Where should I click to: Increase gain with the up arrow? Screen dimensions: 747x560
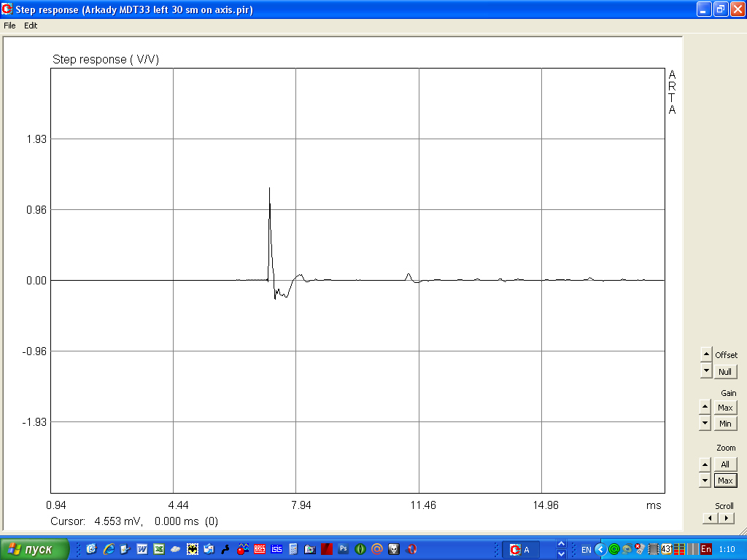pos(705,407)
